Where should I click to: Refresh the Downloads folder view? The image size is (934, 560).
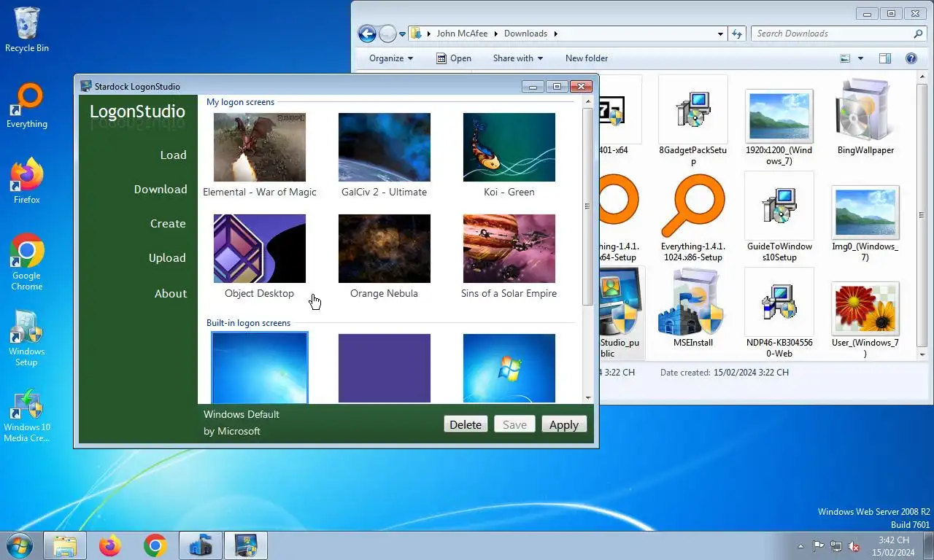737,34
